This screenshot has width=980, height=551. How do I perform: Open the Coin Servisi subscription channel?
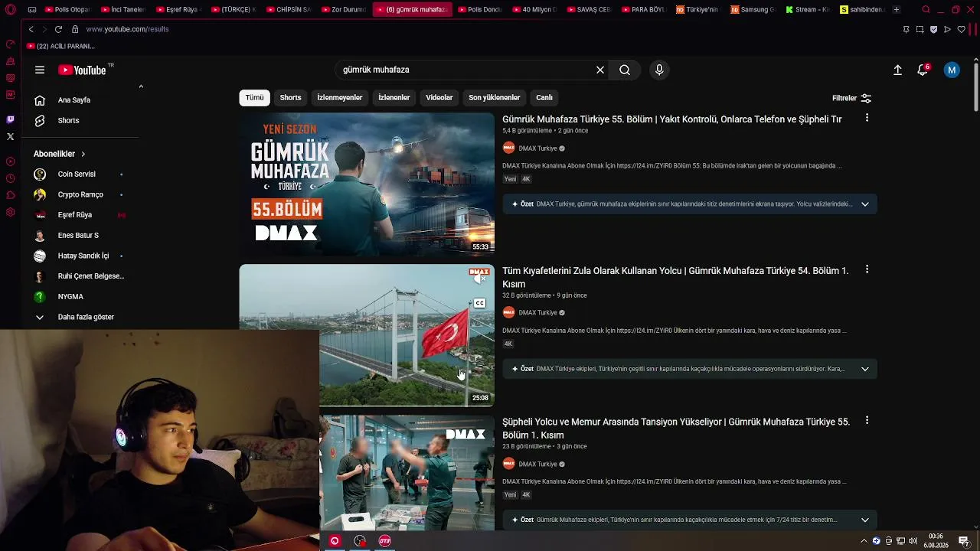77,174
